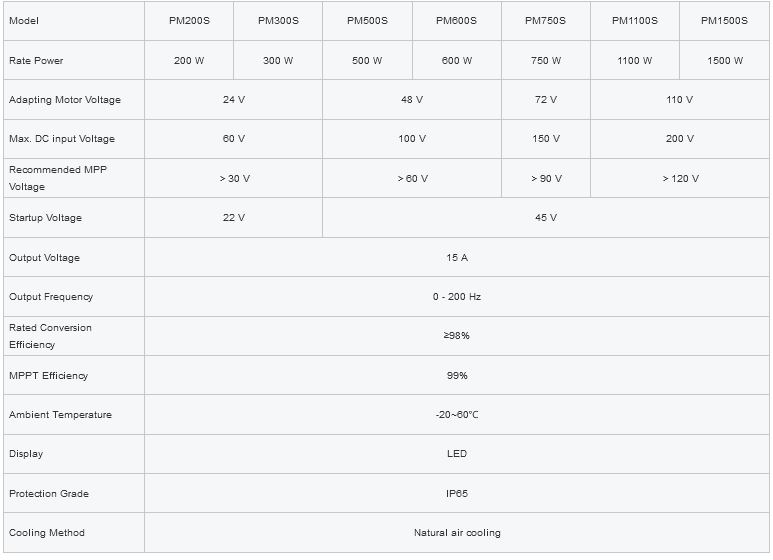Select the 0 - 200 Hz frequency value
773x560 pixels.
(x=457, y=297)
